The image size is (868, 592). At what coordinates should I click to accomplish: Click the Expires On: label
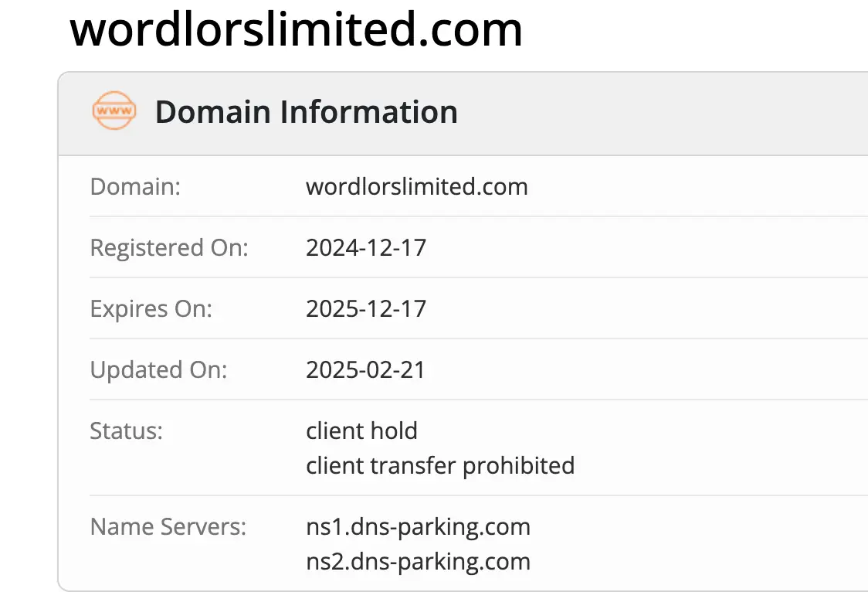tap(151, 309)
